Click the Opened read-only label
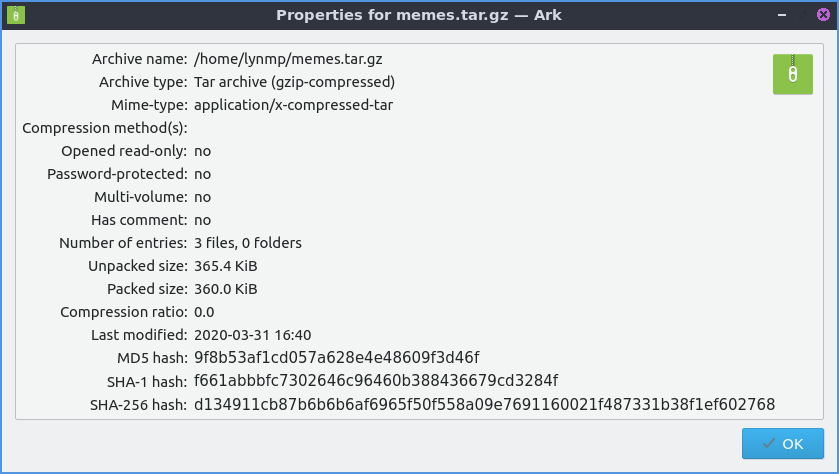This screenshot has width=839, height=474. [124, 151]
